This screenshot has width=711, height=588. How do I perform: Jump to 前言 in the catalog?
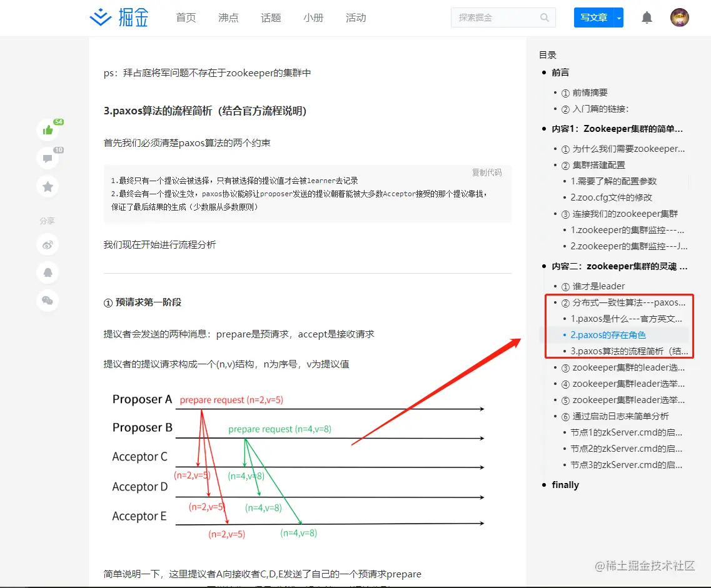pyautogui.click(x=560, y=72)
